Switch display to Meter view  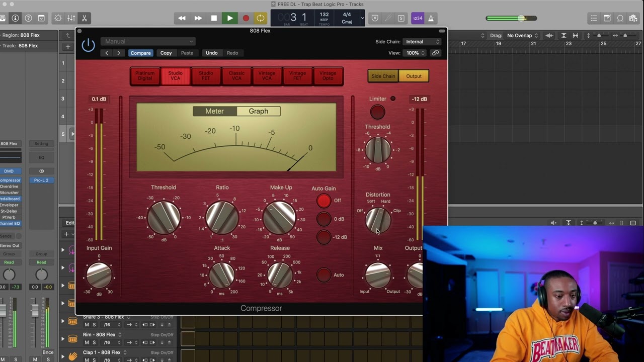[214, 111]
